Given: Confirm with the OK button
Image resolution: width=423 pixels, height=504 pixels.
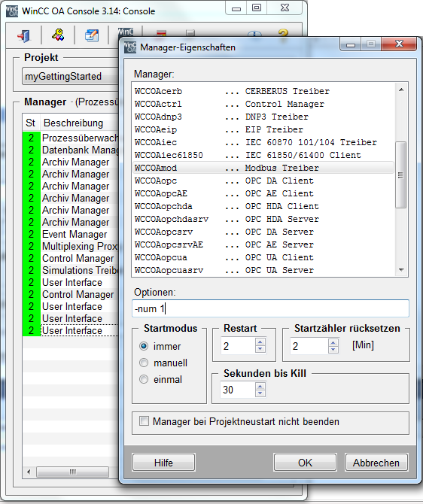Looking at the screenshot, I should point(305,463).
